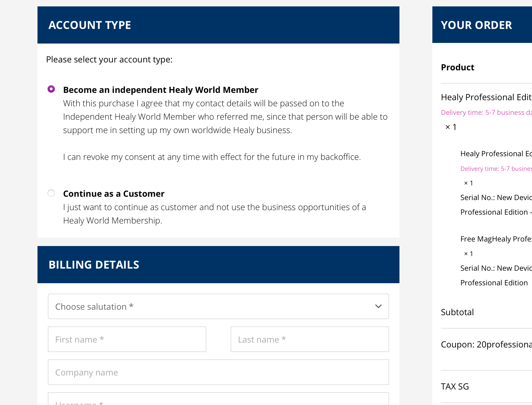
Task: Click the Product column heading
Action: point(458,67)
